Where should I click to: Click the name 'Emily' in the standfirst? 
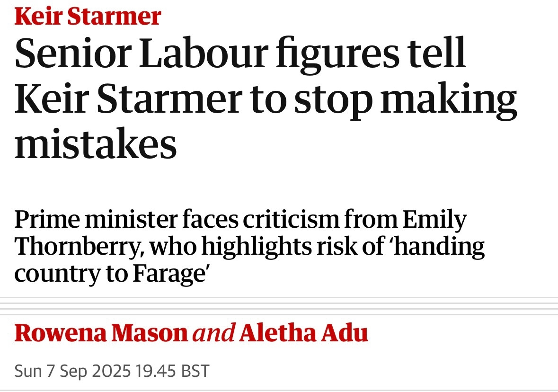point(434,221)
